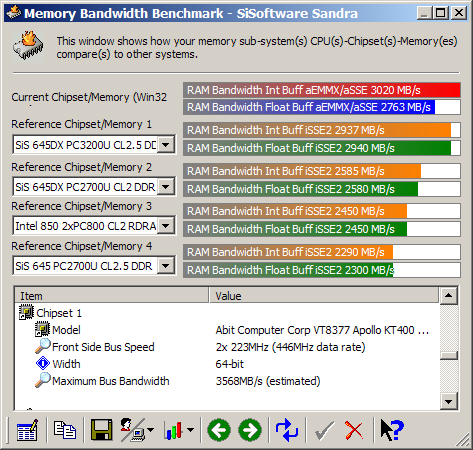Click the SiS 645DX PC2700U CL2 DDR field
Screen dimensions: 473x450
86,187
